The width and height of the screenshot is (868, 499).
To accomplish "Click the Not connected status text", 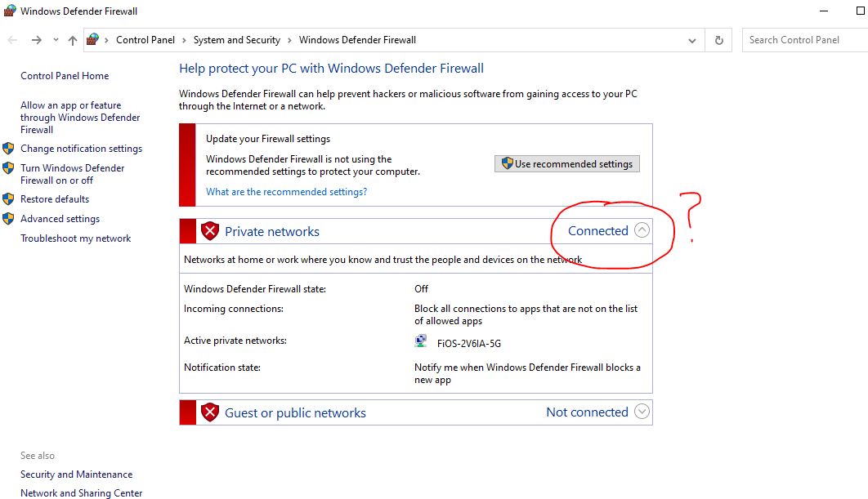I will (588, 412).
